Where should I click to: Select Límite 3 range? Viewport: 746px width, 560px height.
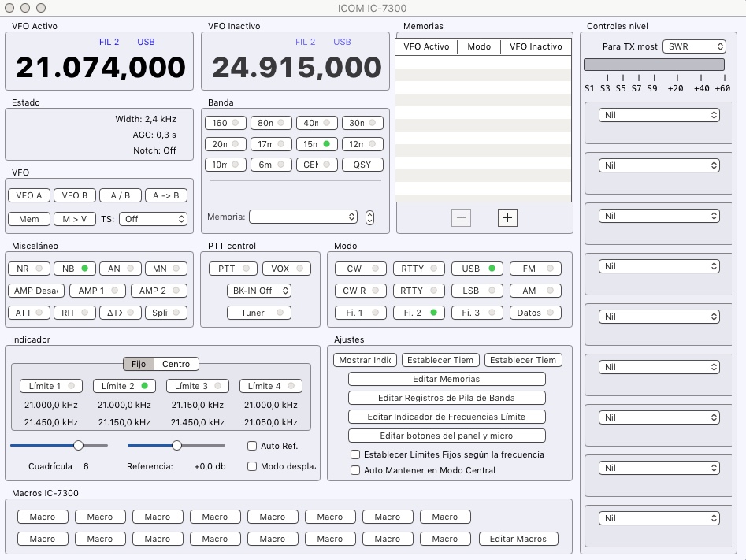[198, 386]
